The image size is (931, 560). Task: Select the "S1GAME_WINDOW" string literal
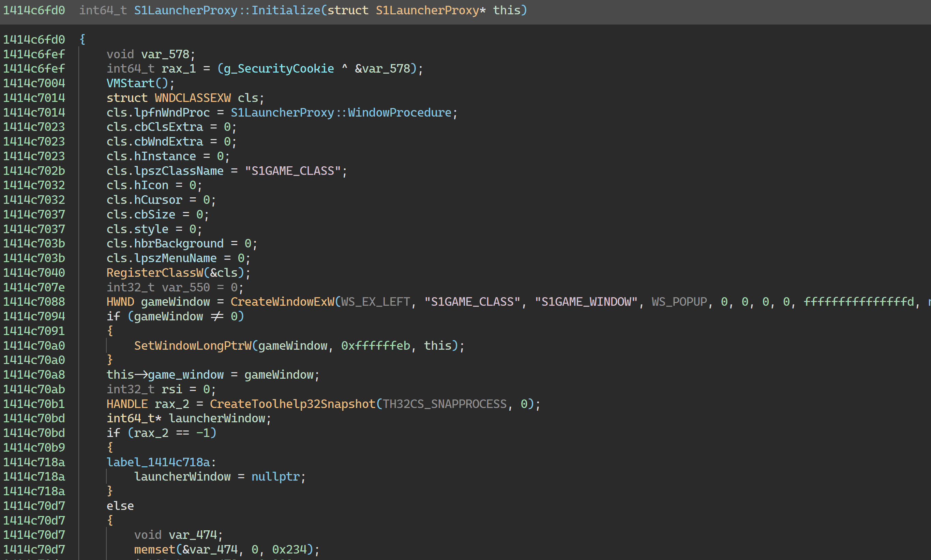pos(586,302)
